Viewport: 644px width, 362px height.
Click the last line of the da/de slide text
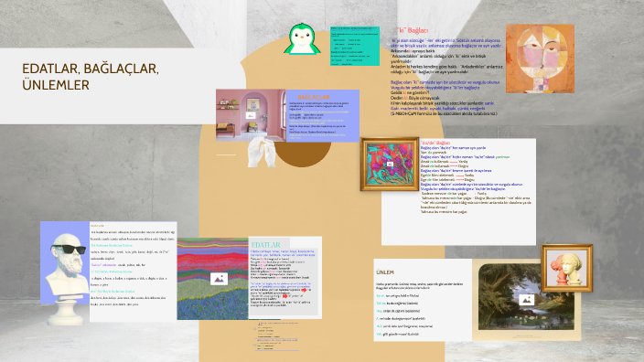click(x=444, y=212)
